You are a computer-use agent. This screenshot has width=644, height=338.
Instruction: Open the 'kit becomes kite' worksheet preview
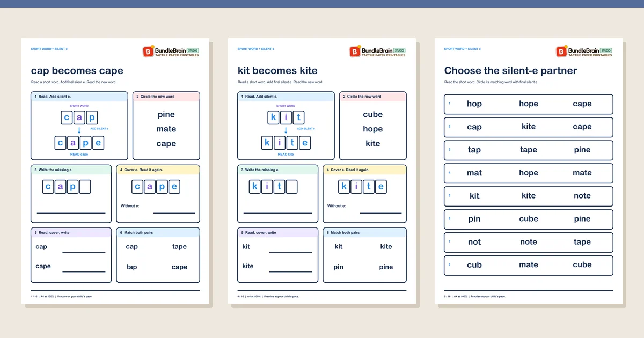[322, 171]
